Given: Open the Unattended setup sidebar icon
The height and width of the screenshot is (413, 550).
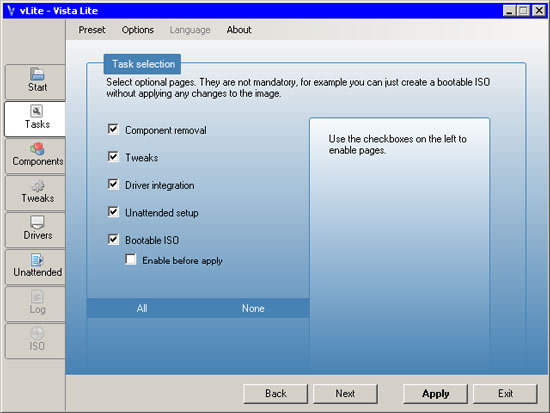Looking at the screenshot, I should (36, 267).
